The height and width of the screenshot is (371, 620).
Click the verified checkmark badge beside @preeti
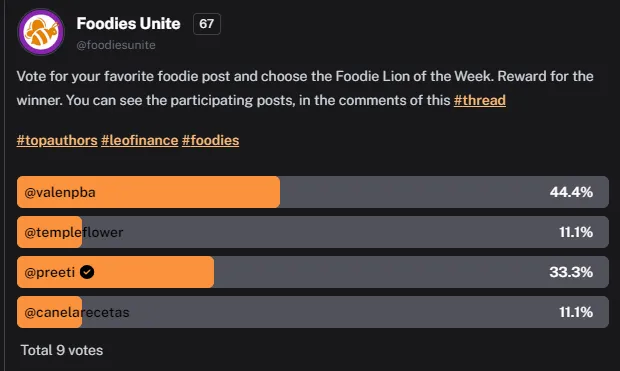[87, 272]
